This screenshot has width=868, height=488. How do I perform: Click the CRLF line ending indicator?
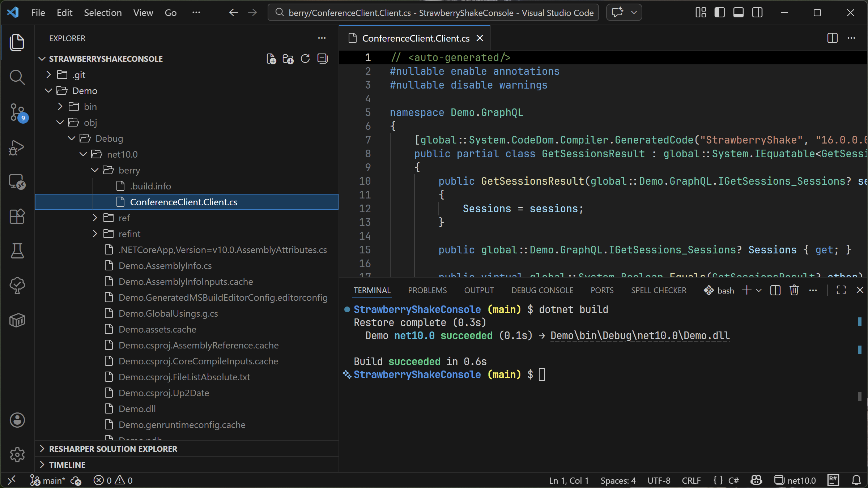(x=691, y=480)
